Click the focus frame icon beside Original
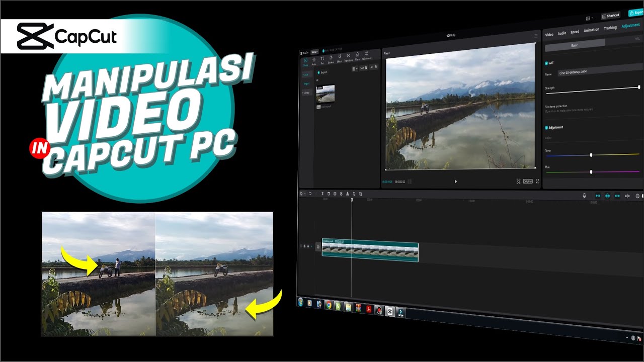Viewport: 644px width, 362px height. (519, 182)
